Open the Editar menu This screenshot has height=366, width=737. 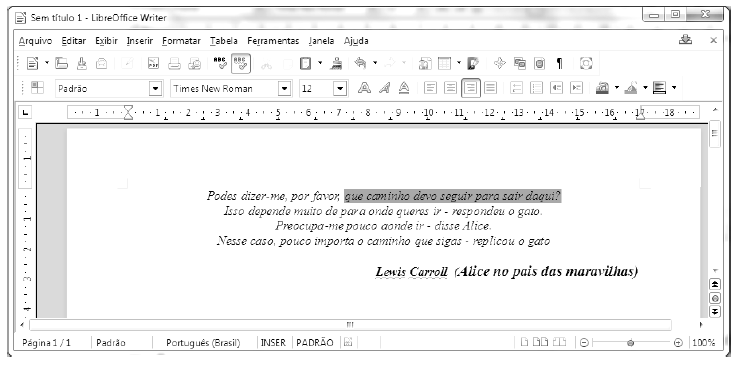click(74, 41)
